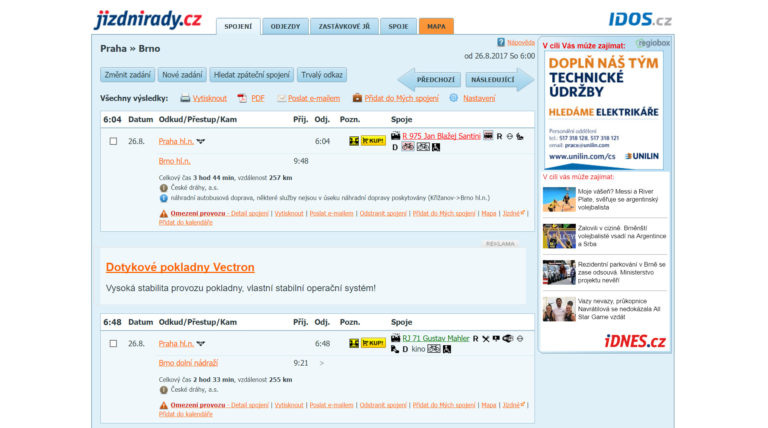Open the orange Mapa tab

(436, 26)
